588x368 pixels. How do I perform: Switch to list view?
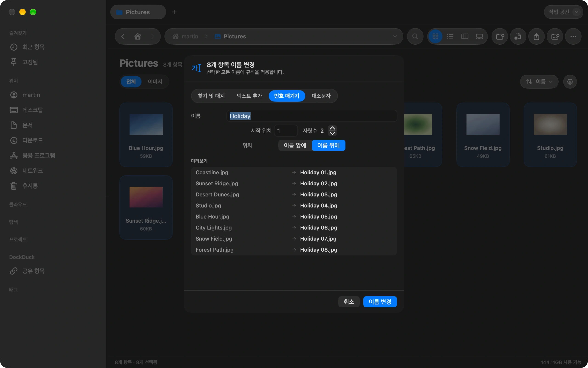pyautogui.click(x=450, y=37)
